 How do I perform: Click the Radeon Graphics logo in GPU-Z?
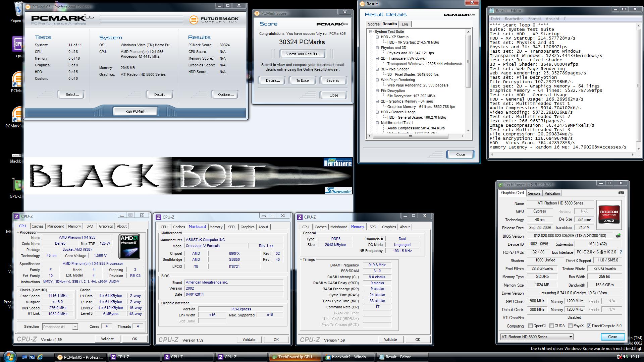pos(609,215)
